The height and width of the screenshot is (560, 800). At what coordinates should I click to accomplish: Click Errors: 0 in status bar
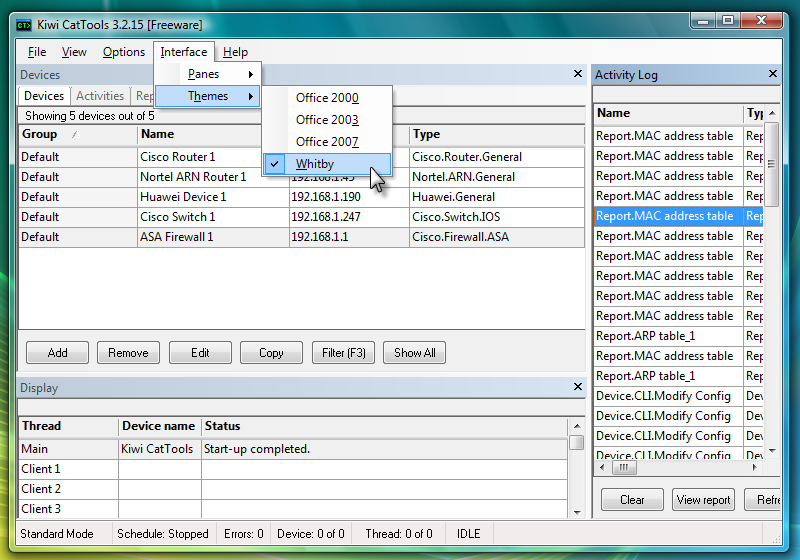point(243,534)
